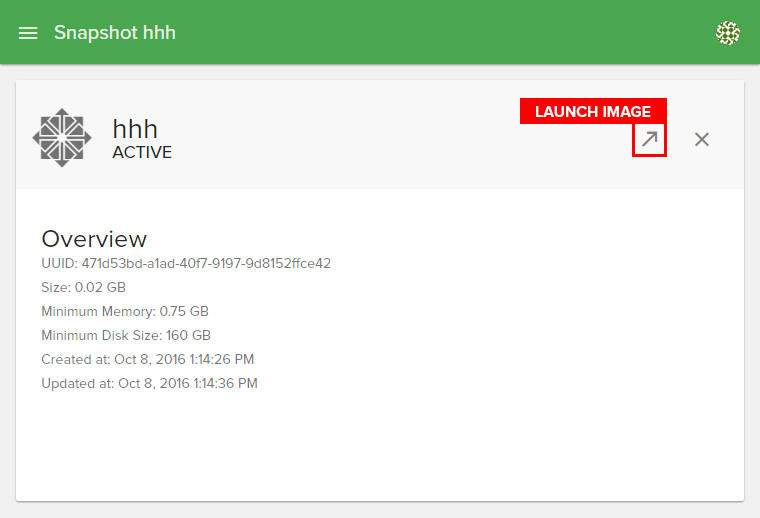Click the ACTIVE status text
The width and height of the screenshot is (760, 518).
tap(142, 153)
